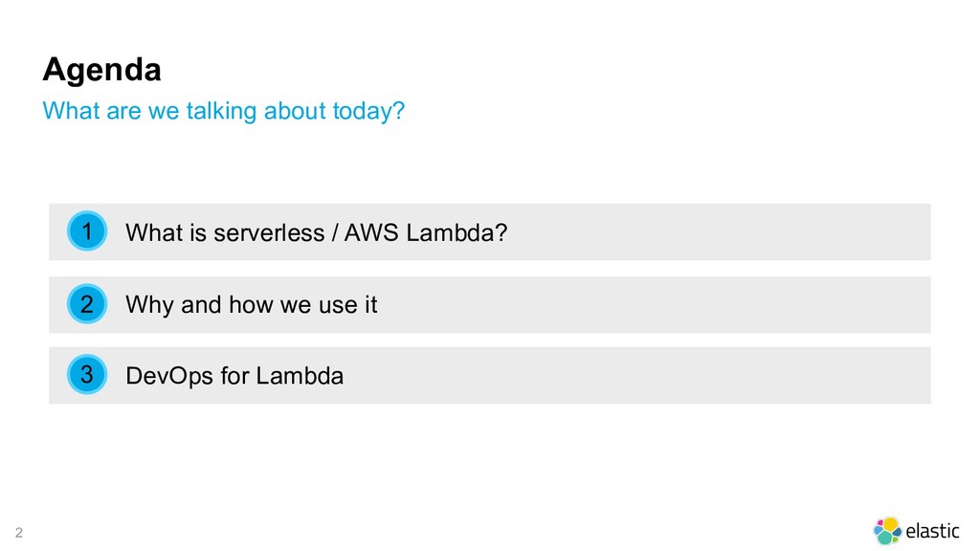980x551 pixels.
Task: Click the word 'serverless' in item one
Action: pyautogui.click(x=269, y=233)
